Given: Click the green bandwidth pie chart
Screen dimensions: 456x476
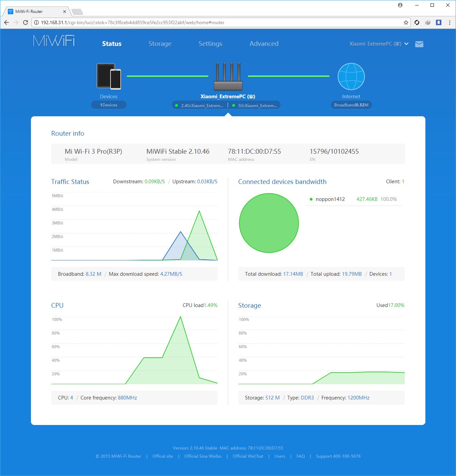Looking at the screenshot, I should tap(269, 223).
